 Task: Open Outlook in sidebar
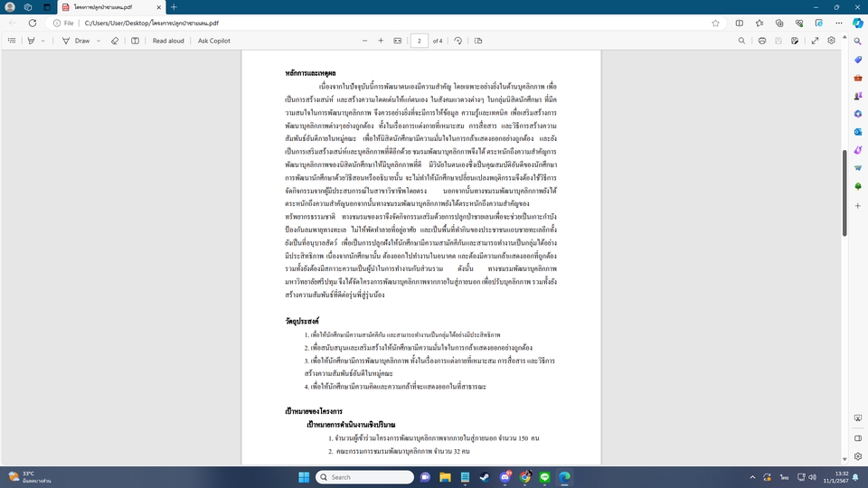(x=857, y=132)
